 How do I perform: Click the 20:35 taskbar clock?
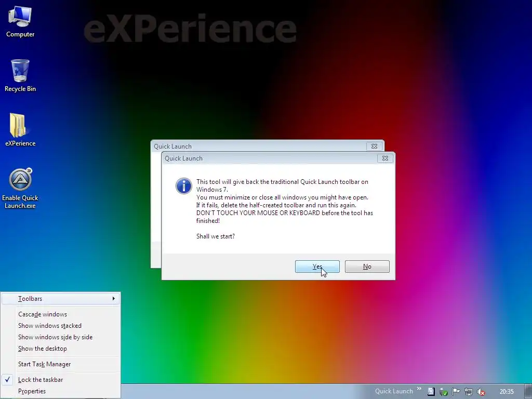click(x=507, y=392)
